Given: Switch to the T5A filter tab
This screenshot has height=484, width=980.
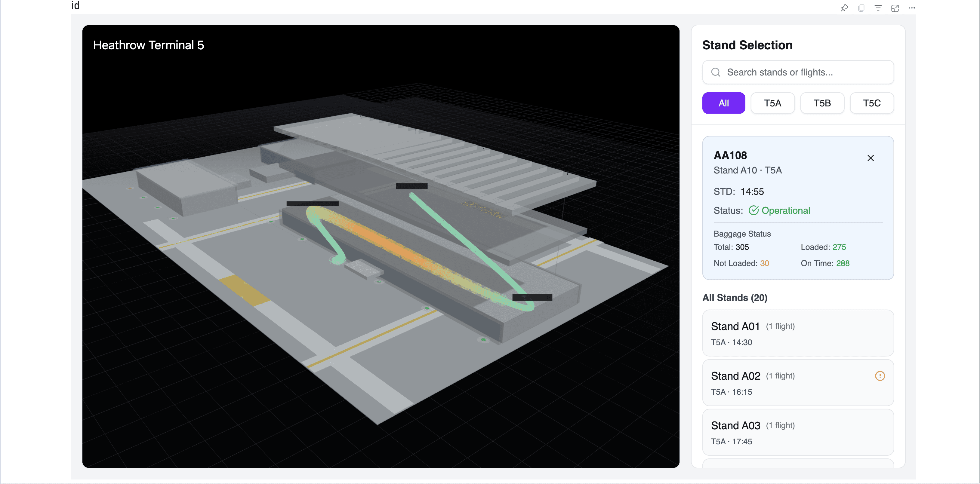Looking at the screenshot, I should coord(772,103).
